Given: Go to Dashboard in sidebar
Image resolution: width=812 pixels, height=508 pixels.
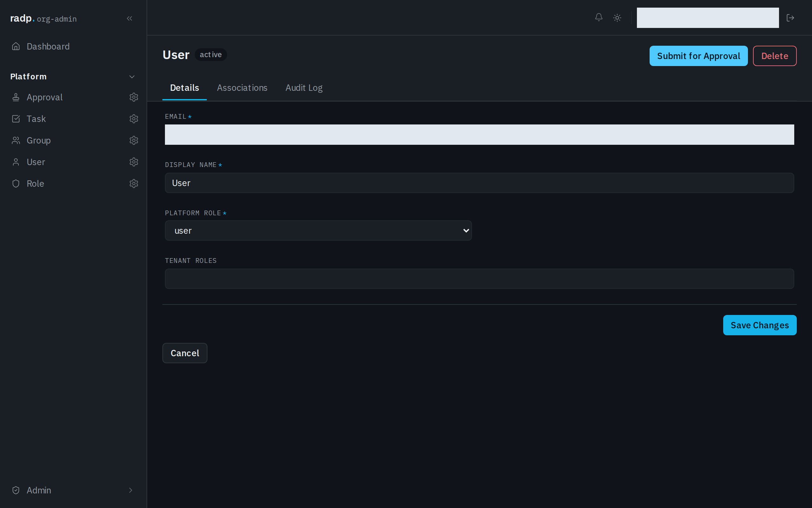Looking at the screenshot, I should pyautogui.click(x=48, y=46).
